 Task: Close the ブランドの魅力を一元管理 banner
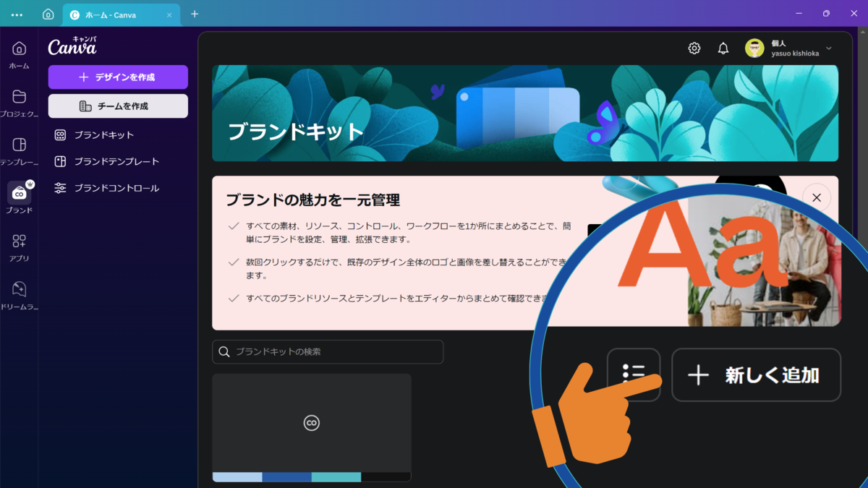[x=817, y=197]
